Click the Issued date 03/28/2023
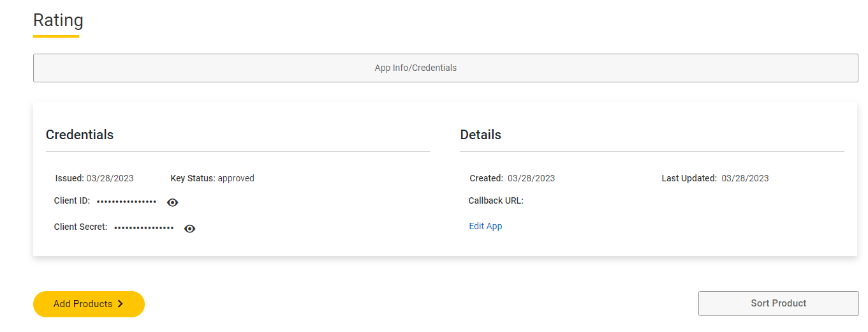This screenshot has height=332, width=868. 110,178
